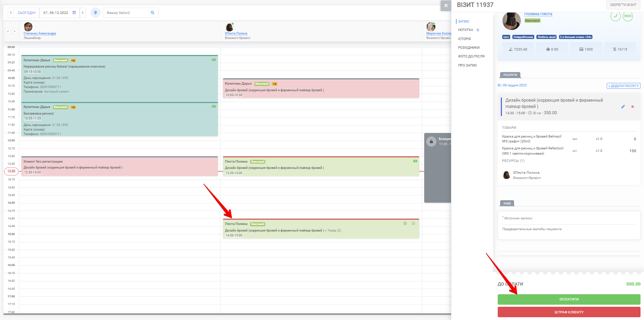Click the Співробітники client tag
This screenshot has width=644, height=320.
(523, 37)
